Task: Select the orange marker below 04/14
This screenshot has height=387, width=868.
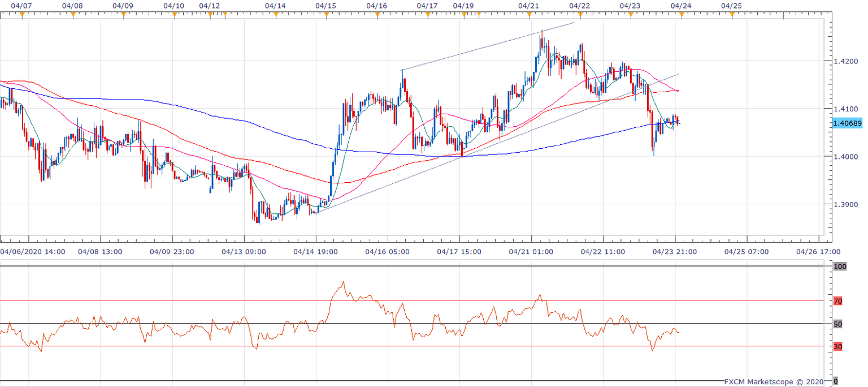Action: click(275, 15)
